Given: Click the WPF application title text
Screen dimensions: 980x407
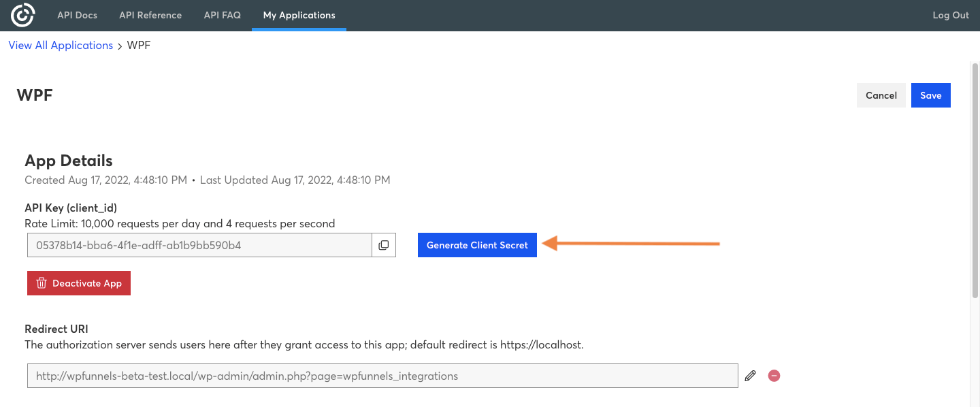Looking at the screenshot, I should click(35, 95).
